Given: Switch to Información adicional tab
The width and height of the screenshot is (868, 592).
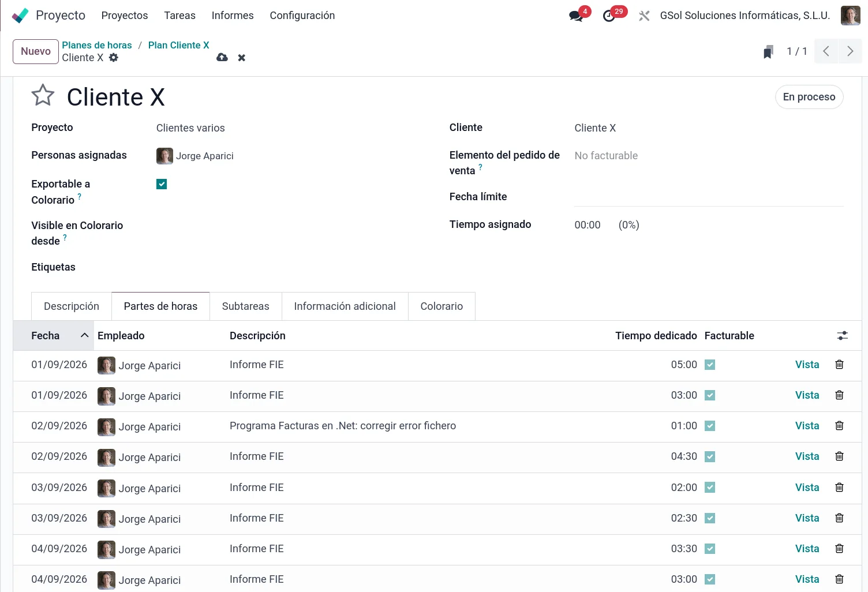Looking at the screenshot, I should click(345, 306).
